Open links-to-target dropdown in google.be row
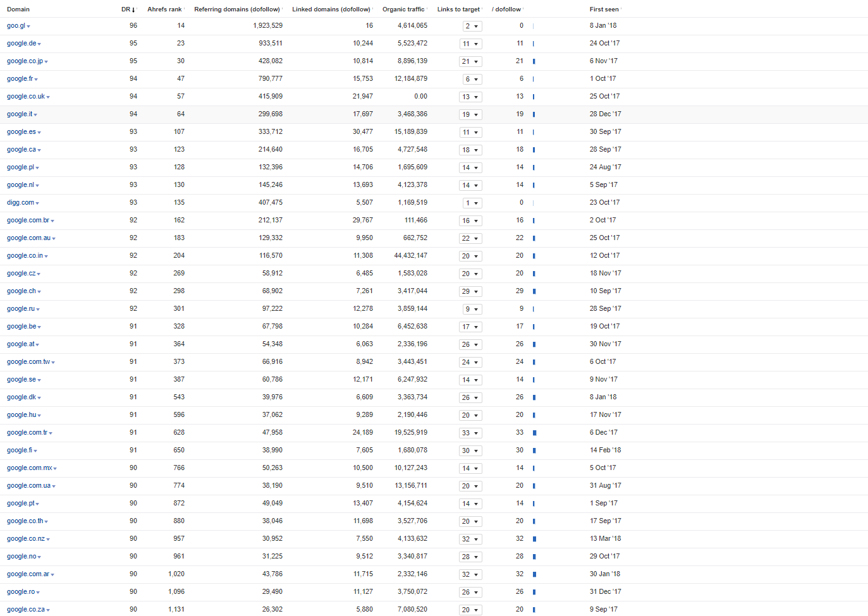Image resolution: width=868 pixels, height=616 pixels. (470, 327)
